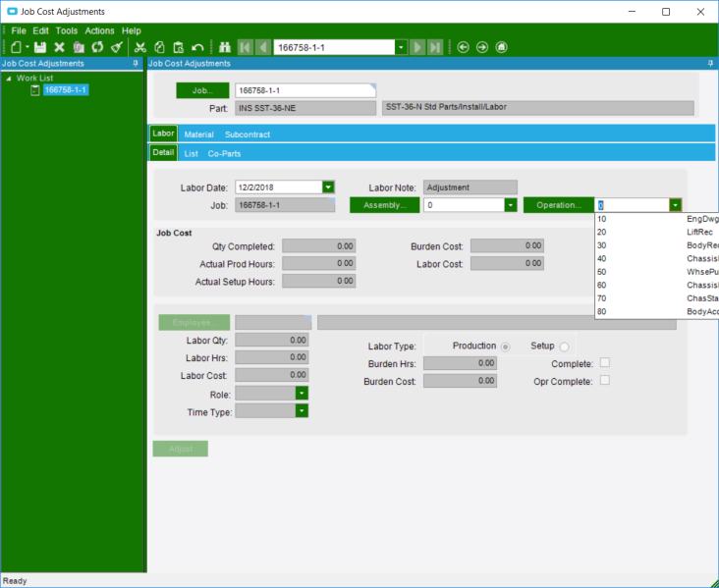Click the Operation number input field

pyautogui.click(x=633, y=205)
